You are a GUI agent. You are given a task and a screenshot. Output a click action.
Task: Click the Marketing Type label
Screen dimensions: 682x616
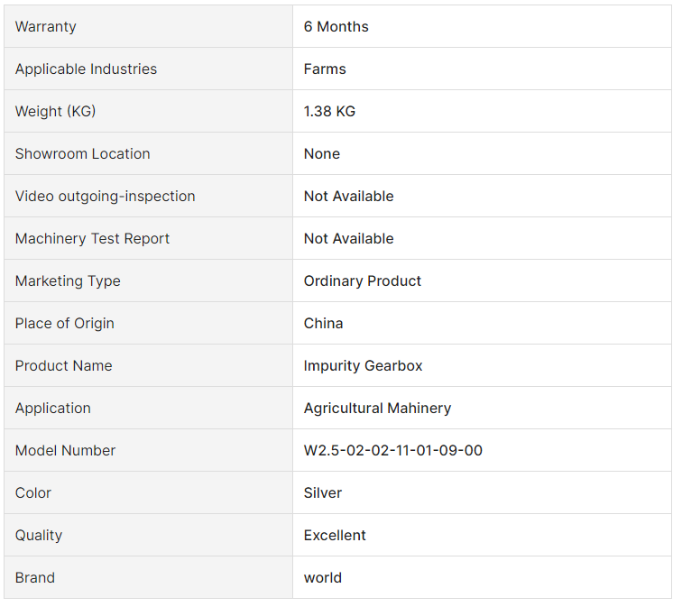coord(68,281)
